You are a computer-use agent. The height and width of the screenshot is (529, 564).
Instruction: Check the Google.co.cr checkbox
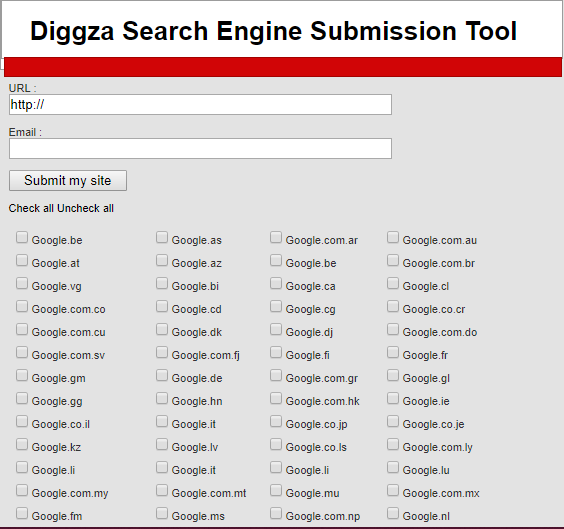click(393, 306)
